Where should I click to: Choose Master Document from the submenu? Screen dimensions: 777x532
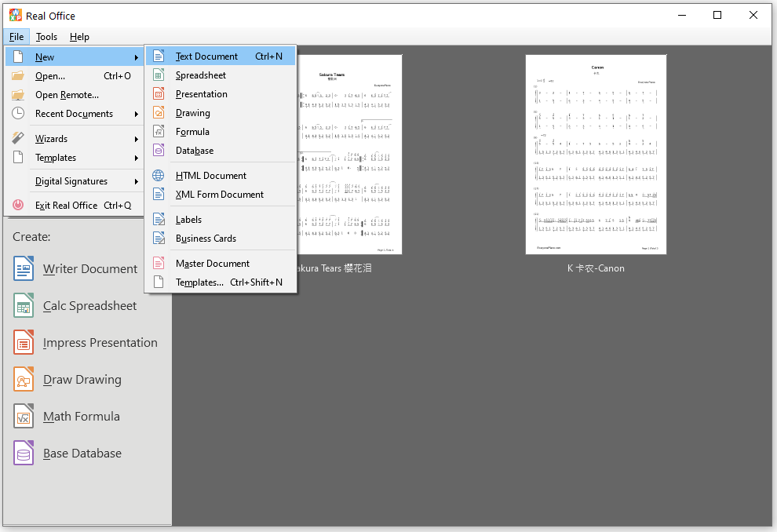212,264
